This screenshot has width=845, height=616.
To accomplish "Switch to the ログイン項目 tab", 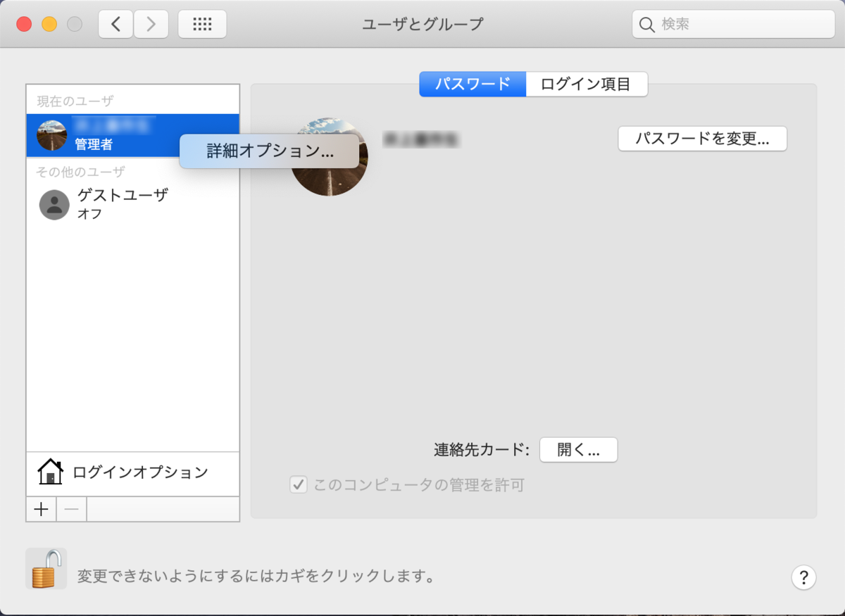I will (586, 84).
